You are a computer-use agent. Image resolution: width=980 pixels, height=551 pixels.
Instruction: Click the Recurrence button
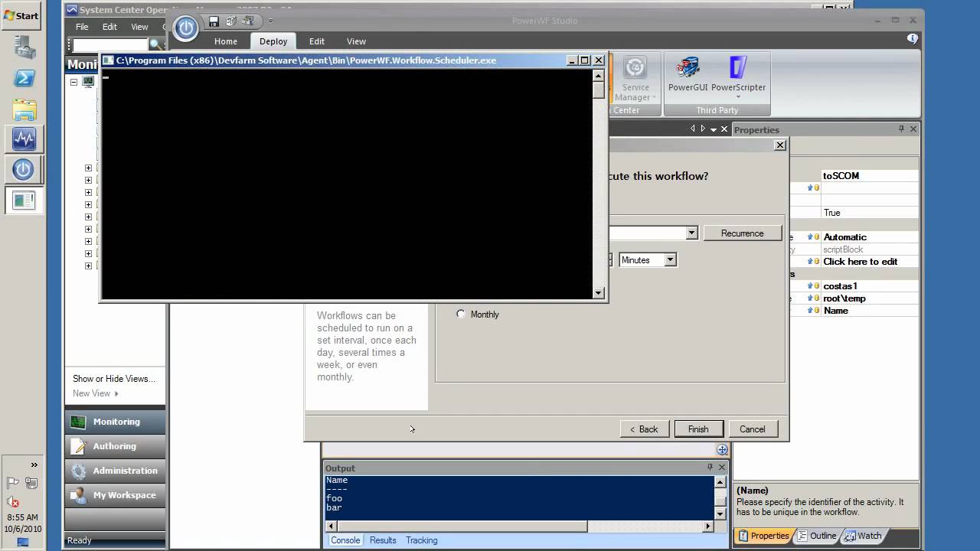pyautogui.click(x=742, y=233)
